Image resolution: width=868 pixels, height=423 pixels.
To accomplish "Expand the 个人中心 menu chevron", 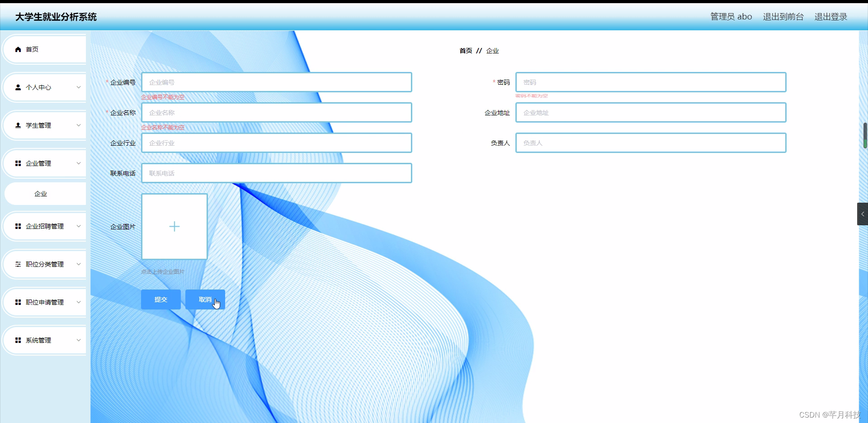I will click(79, 87).
